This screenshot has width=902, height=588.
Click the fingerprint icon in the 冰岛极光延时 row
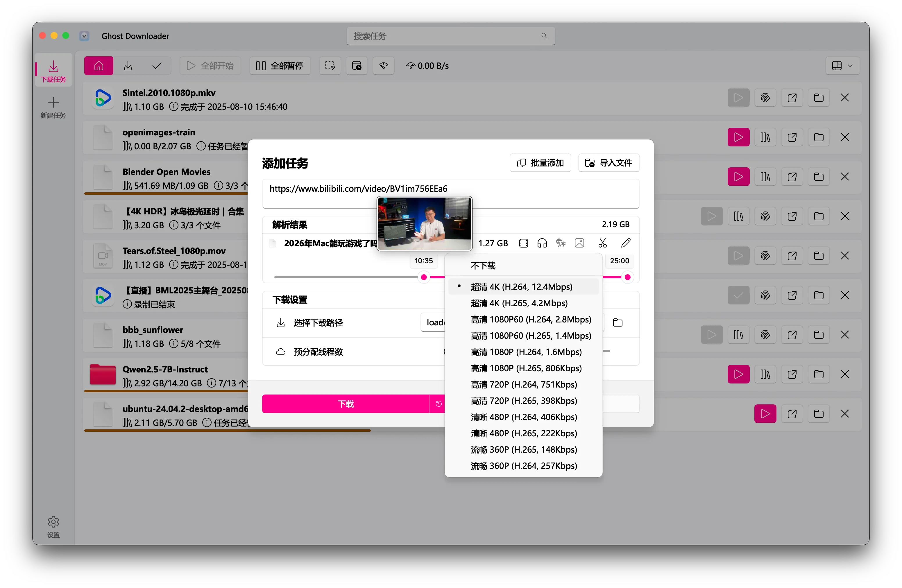point(765,216)
